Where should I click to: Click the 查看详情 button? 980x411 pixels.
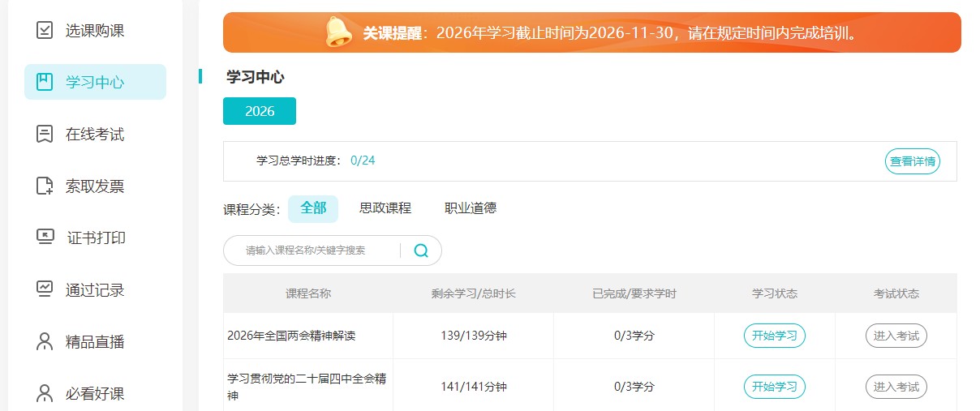click(x=913, y=161)
